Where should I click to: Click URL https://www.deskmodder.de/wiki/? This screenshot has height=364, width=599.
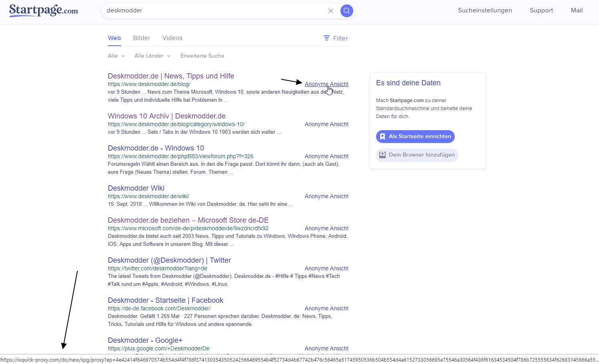coord(148,196)
